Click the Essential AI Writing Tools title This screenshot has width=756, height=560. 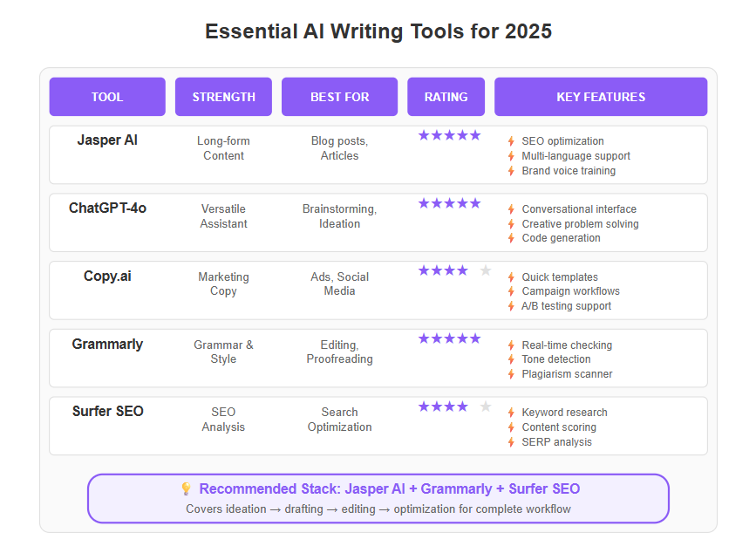pos(378,31)
